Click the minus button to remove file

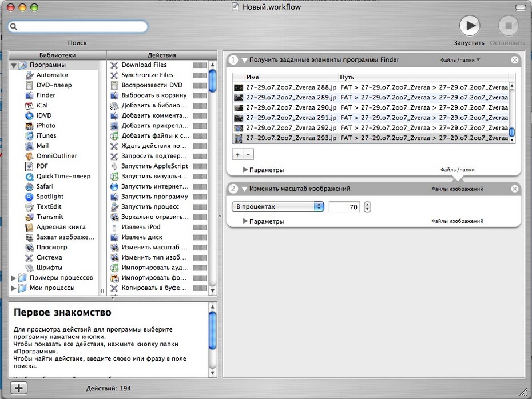tap(248, 154)
